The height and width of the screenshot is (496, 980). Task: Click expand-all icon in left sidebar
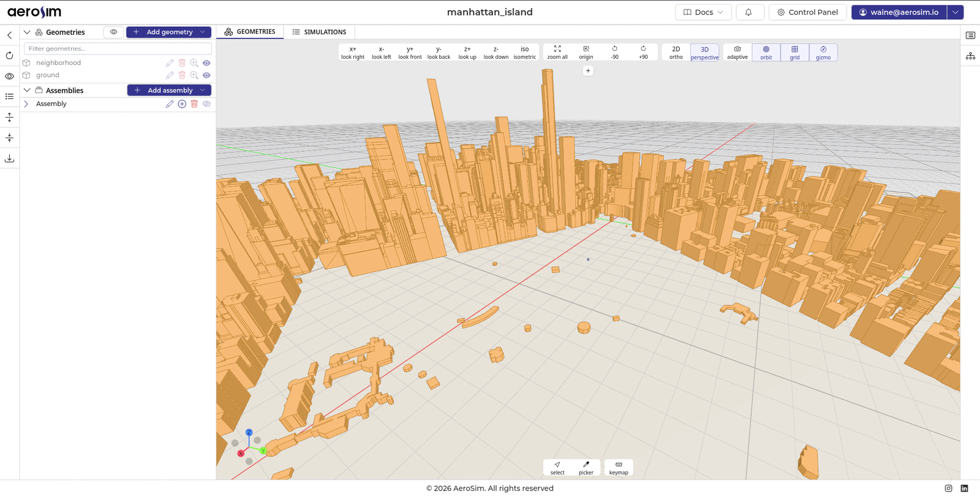click(x=10, y=118)
